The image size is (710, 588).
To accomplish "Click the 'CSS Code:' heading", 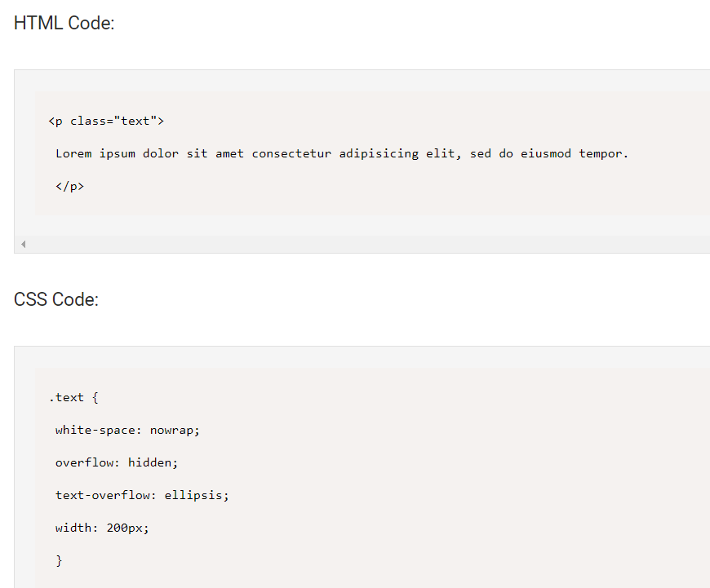I will coord(56,299).
